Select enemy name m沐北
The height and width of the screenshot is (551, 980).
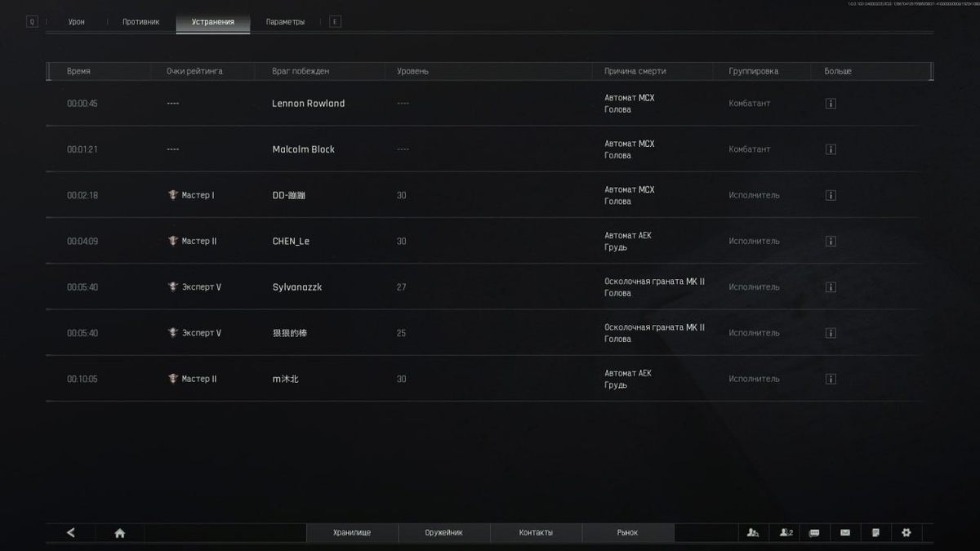click(286, 379)
